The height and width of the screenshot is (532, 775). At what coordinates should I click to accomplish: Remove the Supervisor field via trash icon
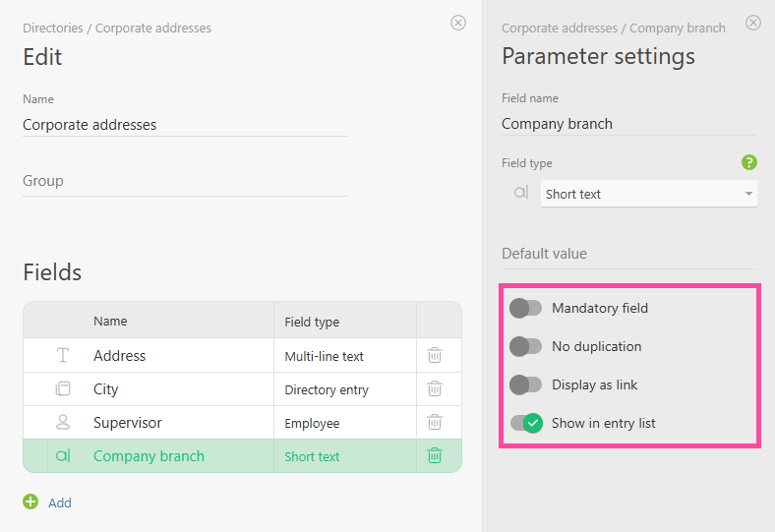tap(435, 423)
